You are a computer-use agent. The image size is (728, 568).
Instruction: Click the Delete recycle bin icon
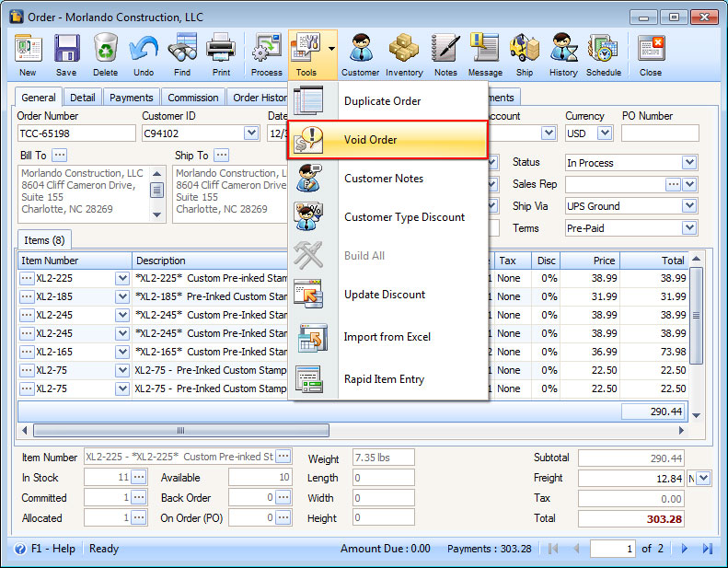coord(106,54)
